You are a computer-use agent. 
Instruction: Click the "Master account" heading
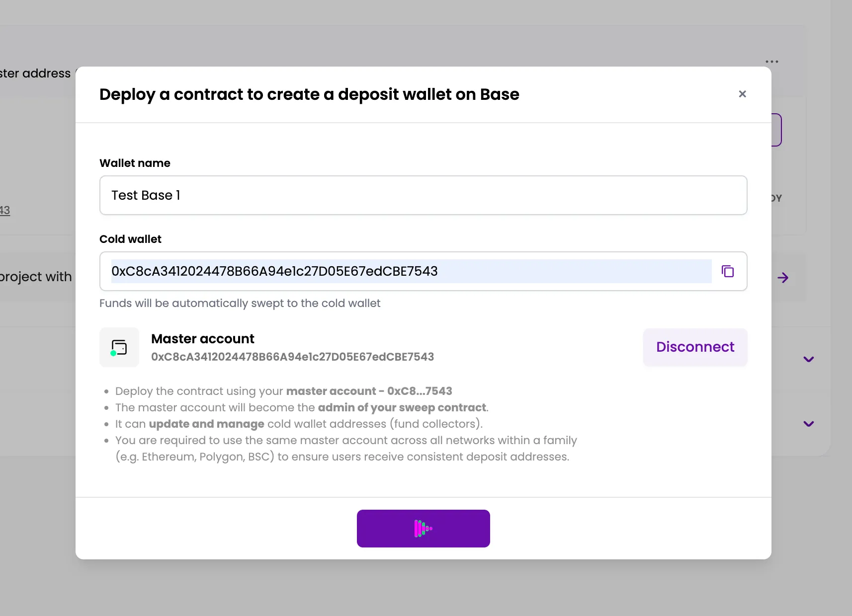click(202, 339)
